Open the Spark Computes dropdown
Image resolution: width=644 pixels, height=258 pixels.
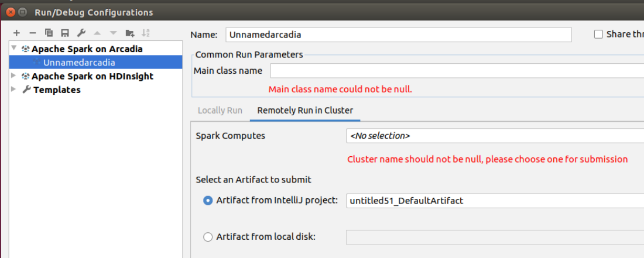click(x=495, y=136)
